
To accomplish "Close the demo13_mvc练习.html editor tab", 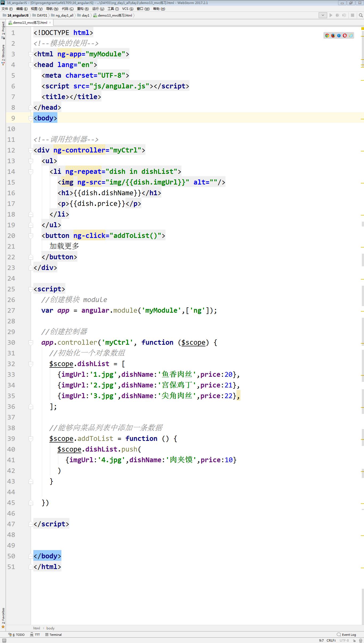I will click(x=50, y=22).
